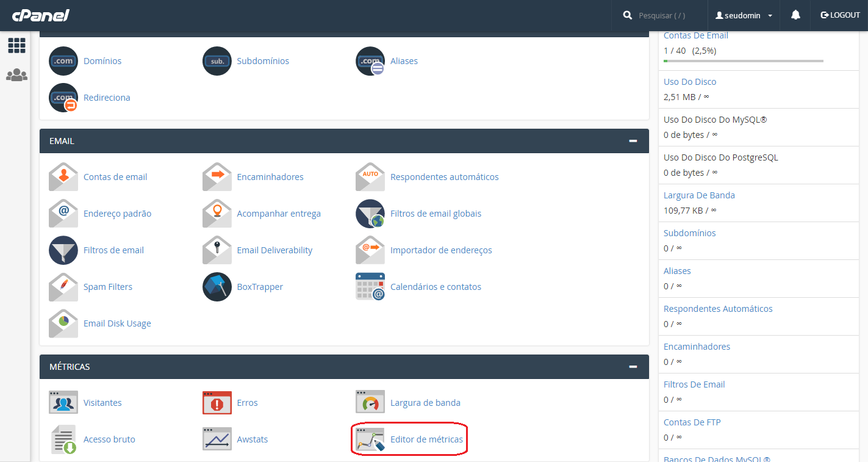Collapse the MÉTRICAS section
The width and height of the screenshot is (868, 462).
coord(633,367)
